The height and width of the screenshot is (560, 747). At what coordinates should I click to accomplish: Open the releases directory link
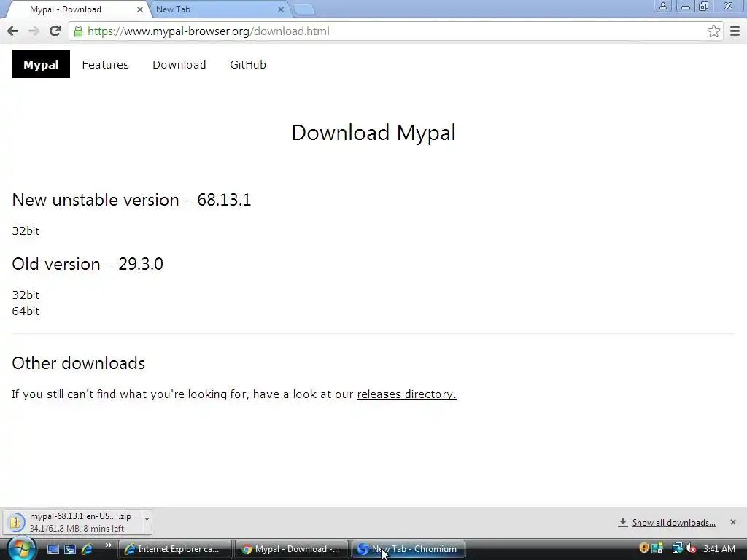tap(406, 394)
